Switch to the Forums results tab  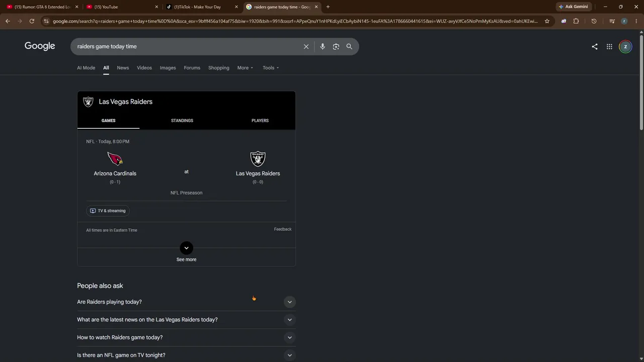pos(192,68)
